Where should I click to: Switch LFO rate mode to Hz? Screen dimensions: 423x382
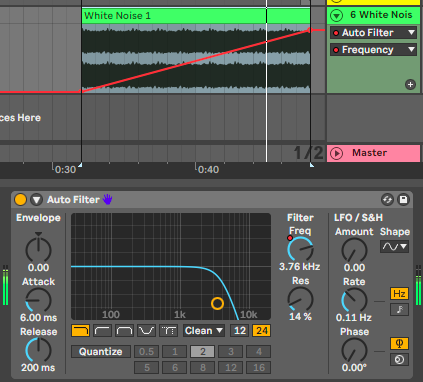(x=399, y=294)
